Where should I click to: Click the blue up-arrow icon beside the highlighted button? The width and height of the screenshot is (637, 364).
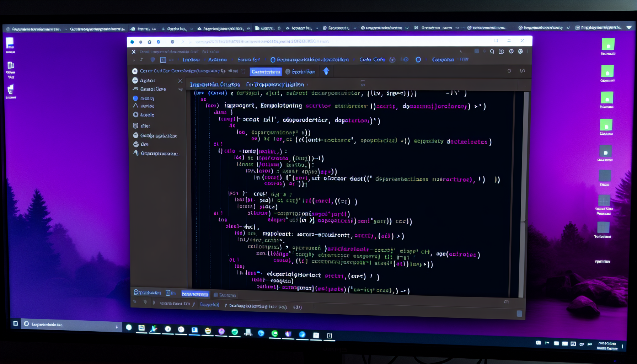(x=326, y=71)
